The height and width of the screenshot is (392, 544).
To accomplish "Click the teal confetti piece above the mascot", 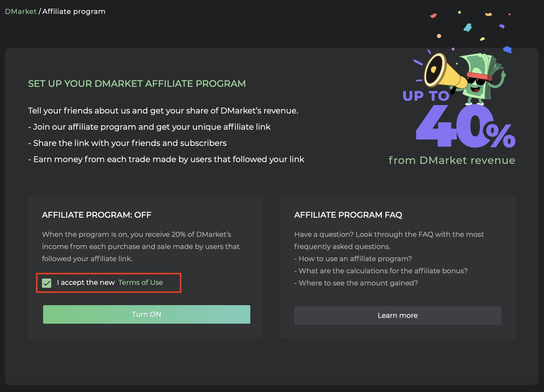I will (x=468, y=28).
